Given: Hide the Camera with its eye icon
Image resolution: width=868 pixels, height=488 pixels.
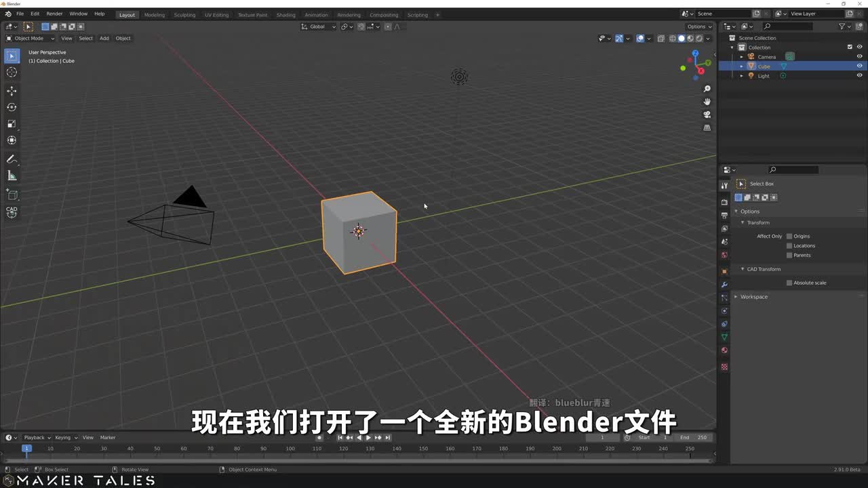Looking at the screenshot, I should (x=859, y=57).
